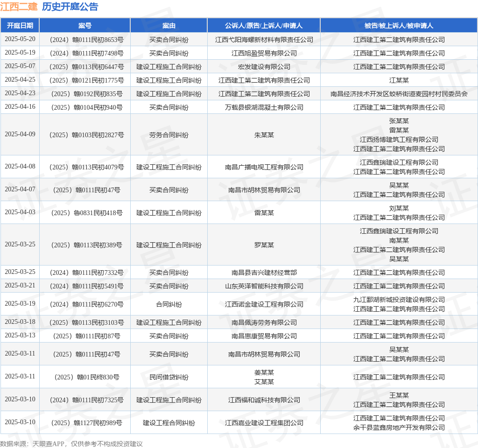Select date cell 2025-05-19
Image resolution: width=478 pixels, height=448 pixels.
click(20, 52)
